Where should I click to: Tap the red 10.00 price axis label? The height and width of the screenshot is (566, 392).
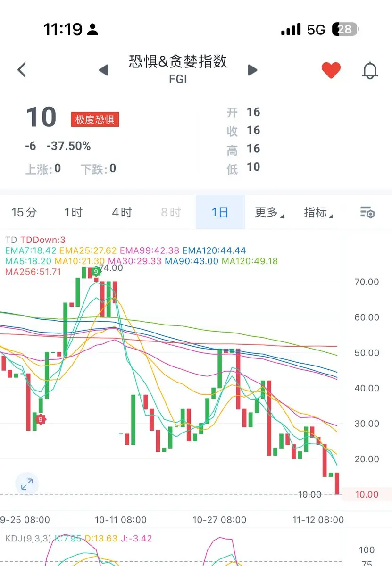[367, 494]
